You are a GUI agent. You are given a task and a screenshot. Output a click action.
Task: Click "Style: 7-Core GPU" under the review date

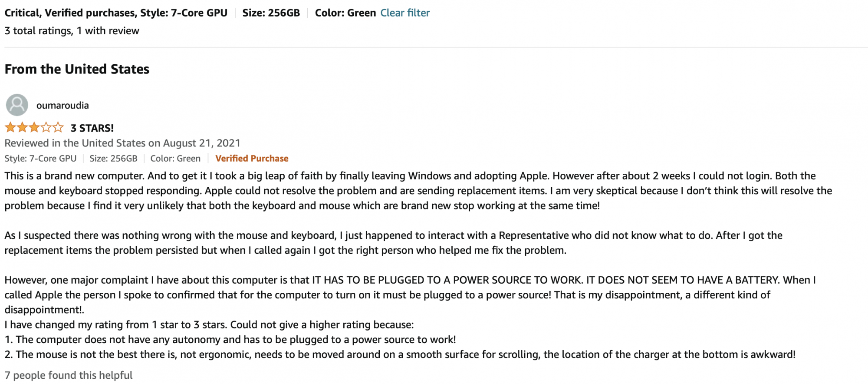coord(40,159)
